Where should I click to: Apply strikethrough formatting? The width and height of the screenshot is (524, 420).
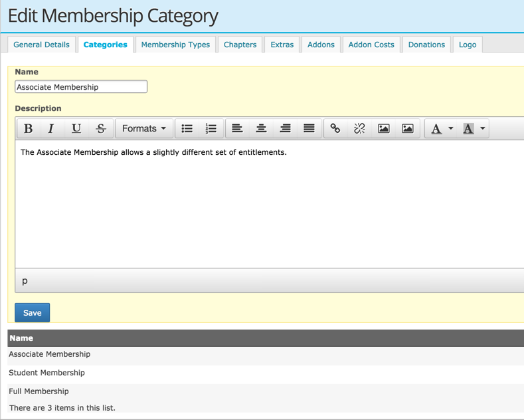tap(100, 128)
